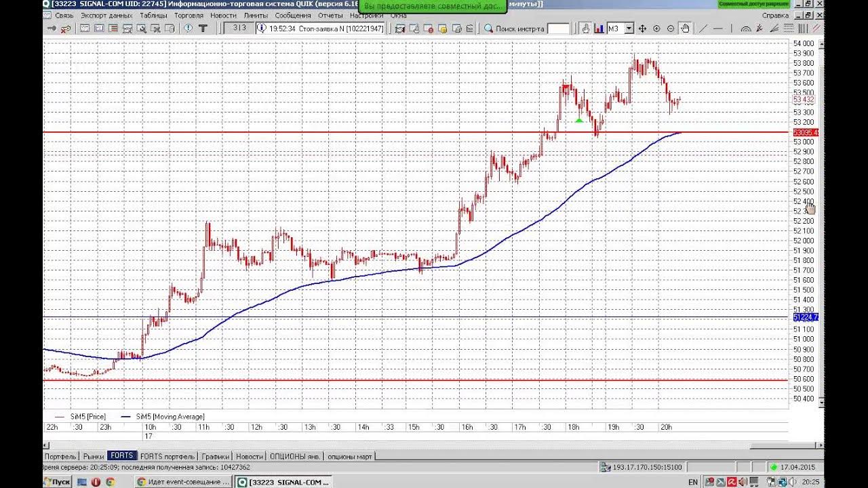Open the Пуск start button

tap(58, 482)
